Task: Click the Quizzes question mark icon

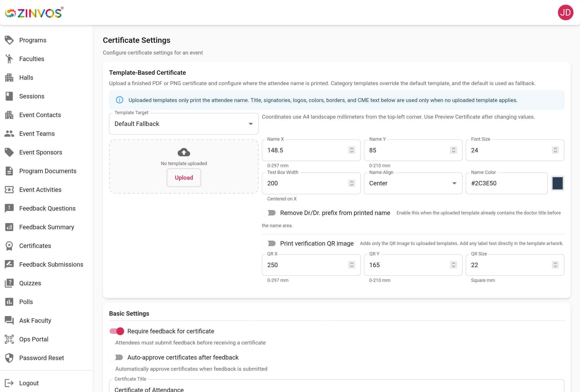Action: (9, 283)
